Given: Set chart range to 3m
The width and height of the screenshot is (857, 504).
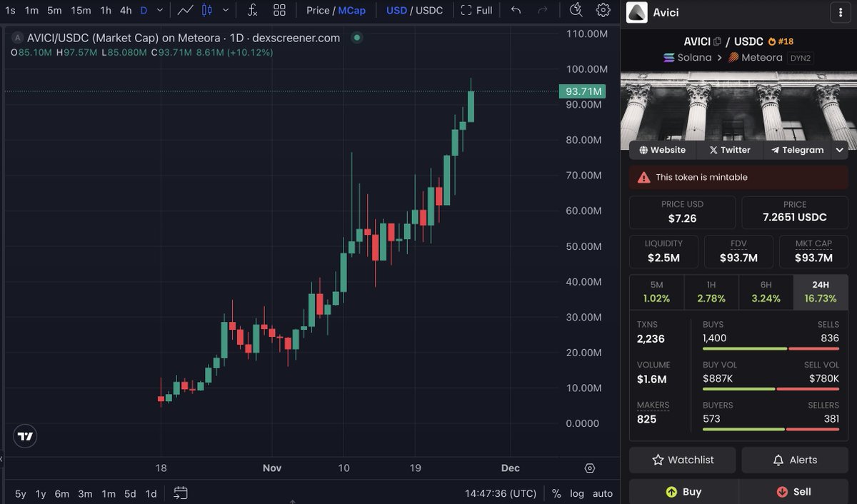Looking at the screenshot, I should click(x=85, y=493).
